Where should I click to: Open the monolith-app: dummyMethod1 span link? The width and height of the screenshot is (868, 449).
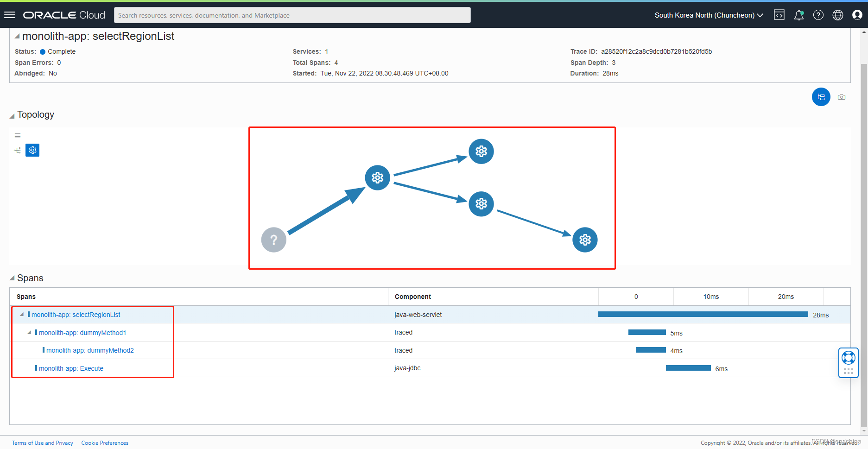click(x=82, y=333)
